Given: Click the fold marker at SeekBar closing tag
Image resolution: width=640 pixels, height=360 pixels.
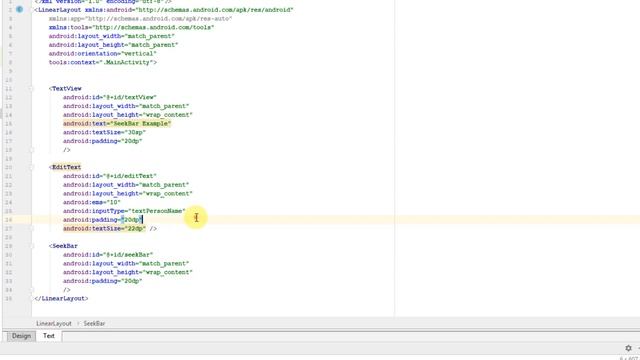Looking at the screenshot, I should click(x=31, y=290).
